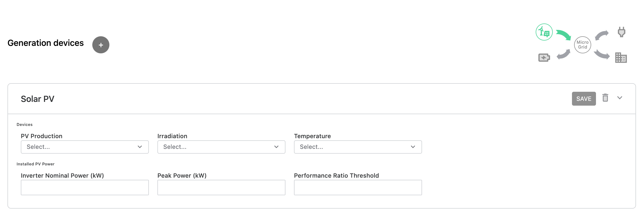Click the gray arrow toward building icon

pos(602,54)
